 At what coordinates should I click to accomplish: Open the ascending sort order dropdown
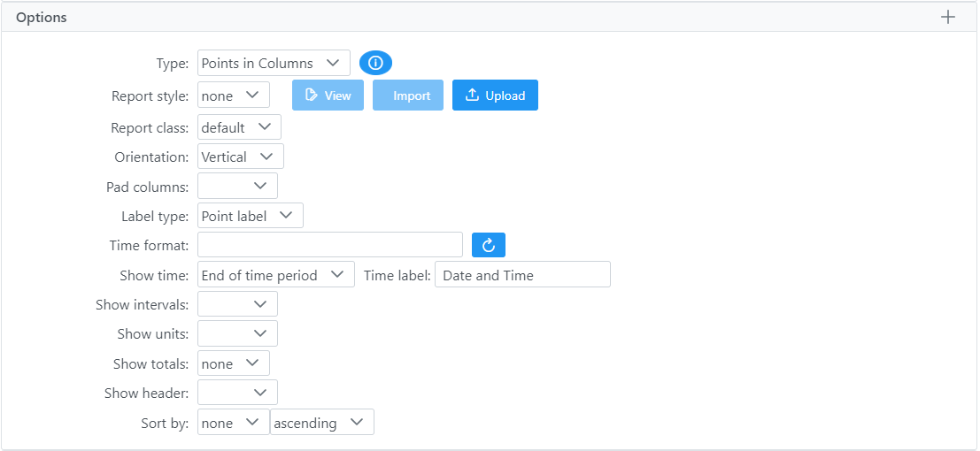322,423
